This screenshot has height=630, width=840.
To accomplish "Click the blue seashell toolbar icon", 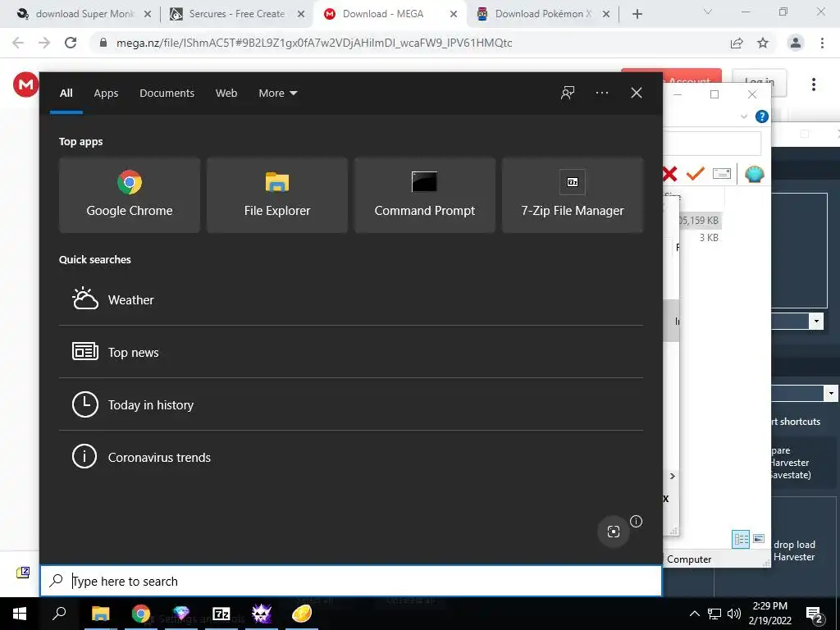I will [x=755, y=174].
